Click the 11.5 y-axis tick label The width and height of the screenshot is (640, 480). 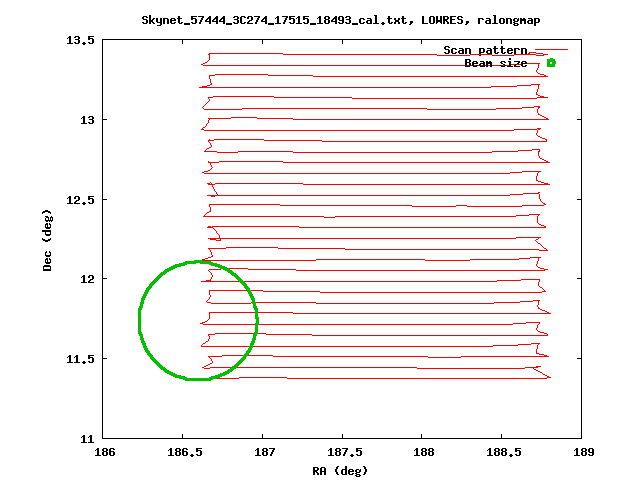click(80, 359)
